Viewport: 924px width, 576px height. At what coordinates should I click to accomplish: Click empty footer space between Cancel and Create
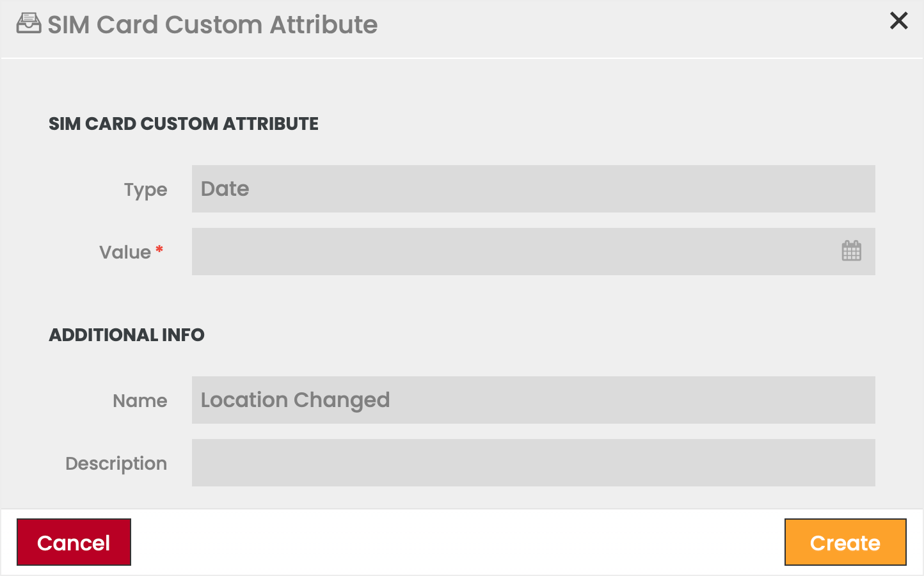point(458,542)
